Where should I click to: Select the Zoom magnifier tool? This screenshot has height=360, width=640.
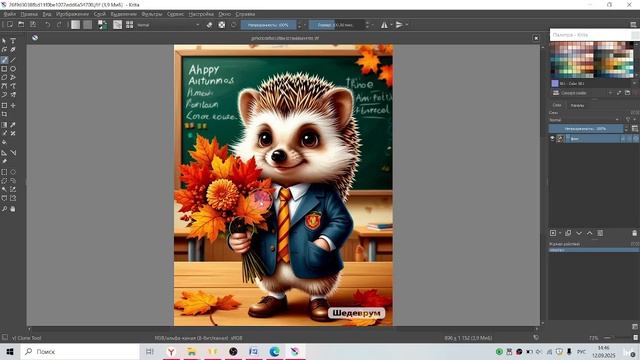(4, 209)
